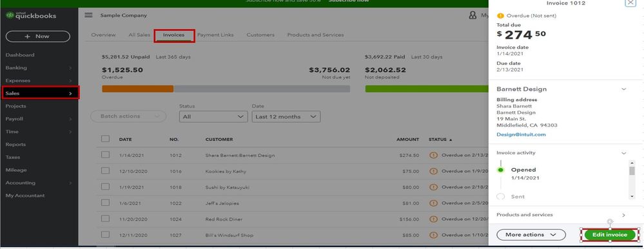Toggle the hamburger navigation menu icon

point(88,15)
